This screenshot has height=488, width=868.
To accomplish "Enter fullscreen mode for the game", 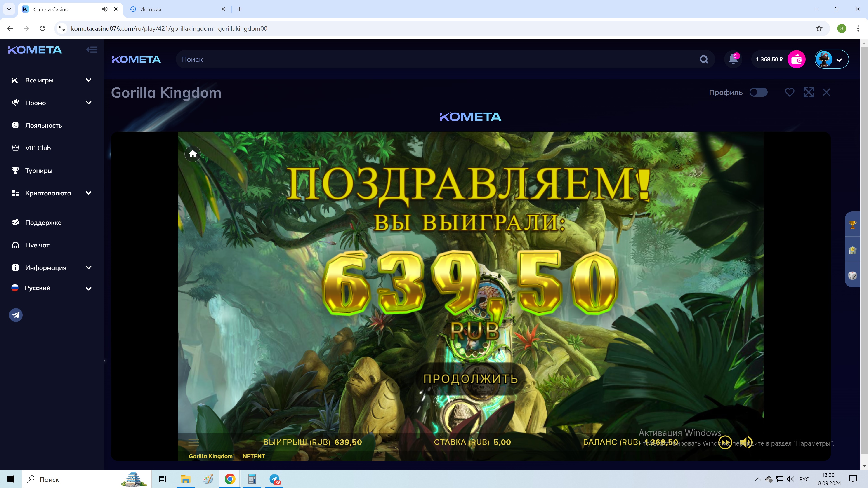I will coord(808,92).
